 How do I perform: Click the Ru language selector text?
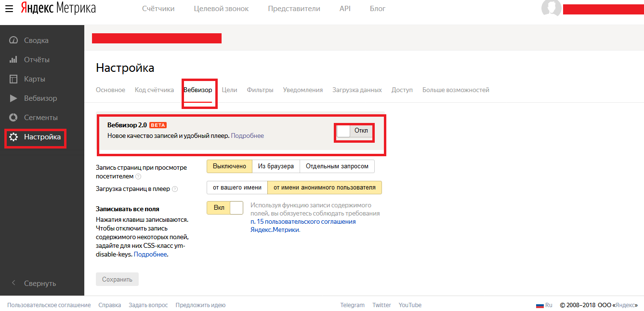point(549,305)
